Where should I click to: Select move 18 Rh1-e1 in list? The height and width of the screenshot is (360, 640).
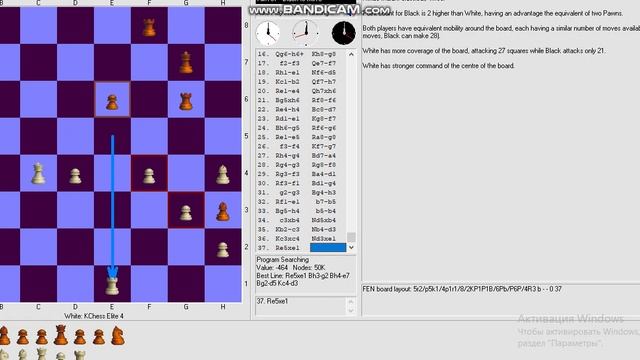[x=287, y=73]
